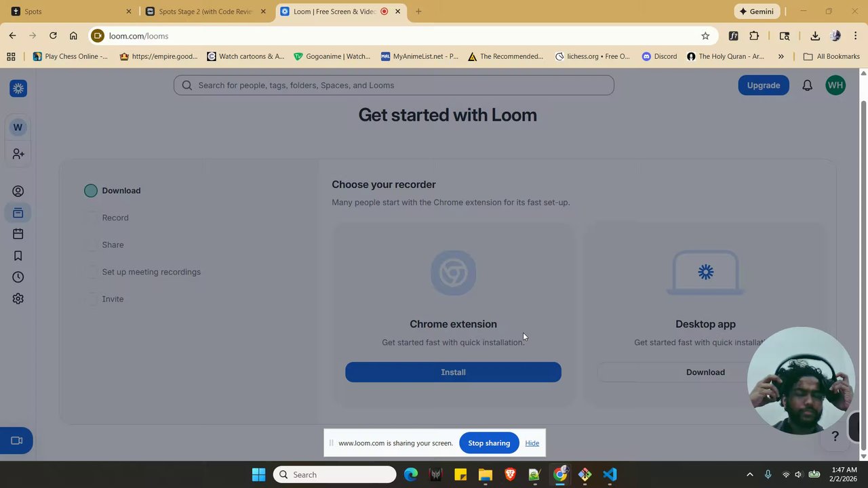Open Brave browser from the taskbar
Screen dimensions: 868x488
[x=510, y=474]
